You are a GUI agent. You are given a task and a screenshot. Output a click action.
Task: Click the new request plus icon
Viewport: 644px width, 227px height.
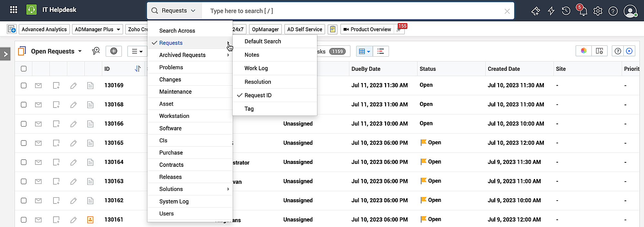[114, 51]
